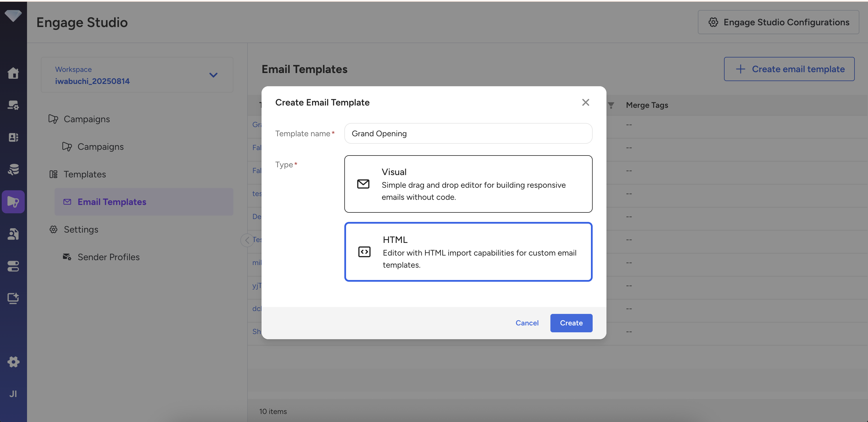
Task: Click the JI user avatar
Action: [x=13, y=394]
